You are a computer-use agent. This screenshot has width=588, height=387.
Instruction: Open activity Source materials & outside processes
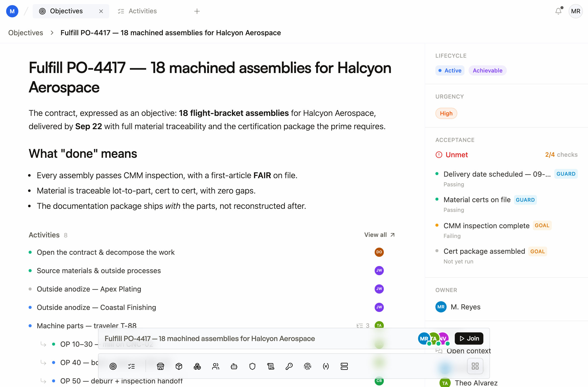99,271
